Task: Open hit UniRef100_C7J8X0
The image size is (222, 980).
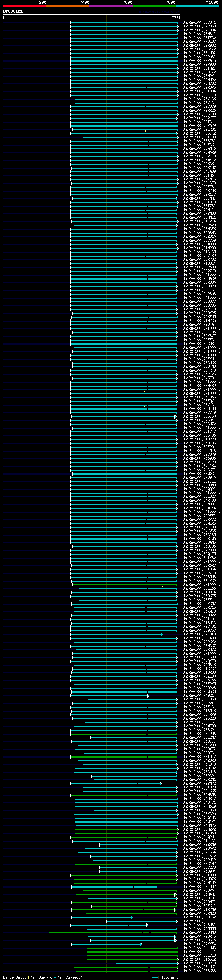Action: click(x=199, y=634)
